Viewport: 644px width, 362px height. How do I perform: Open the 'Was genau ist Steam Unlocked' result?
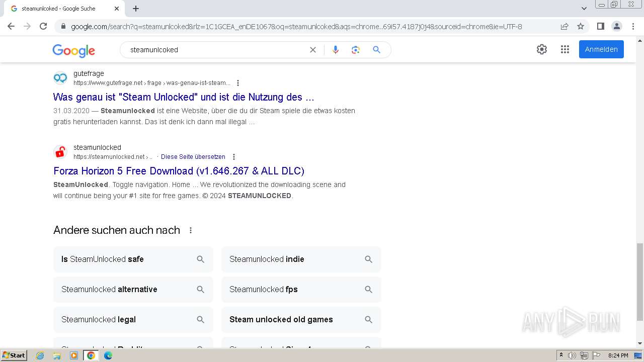tap(184, 97)
